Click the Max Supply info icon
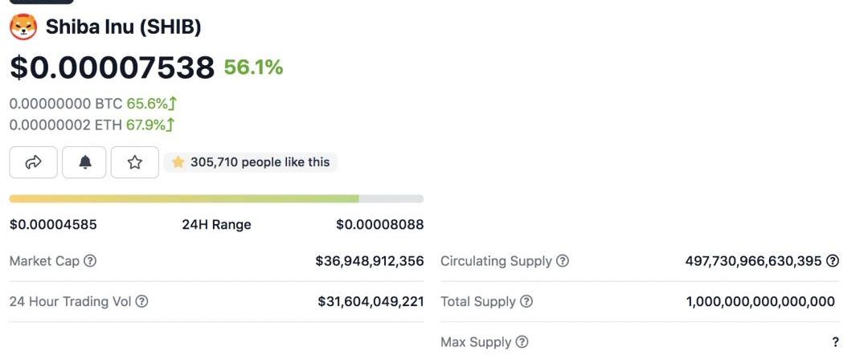The image size is (868, 359). click(522, 342)
